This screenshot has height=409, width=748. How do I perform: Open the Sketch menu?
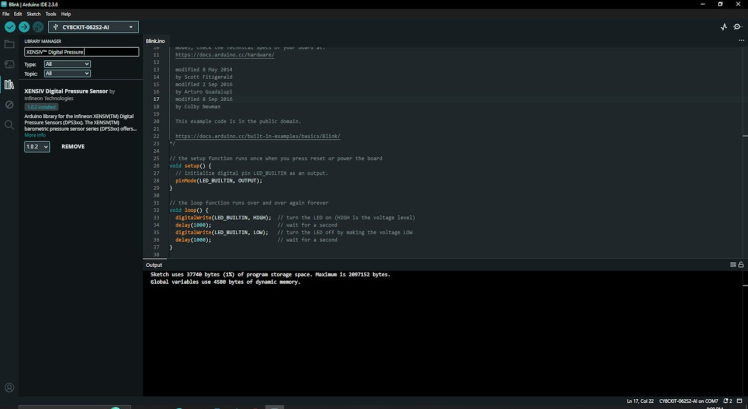[34, 14]
